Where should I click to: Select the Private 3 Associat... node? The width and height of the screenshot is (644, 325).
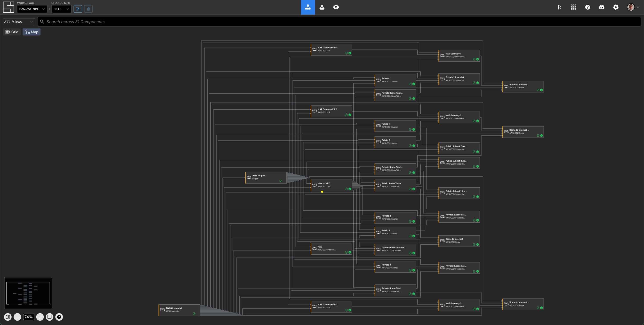click(x=459, y=268)
